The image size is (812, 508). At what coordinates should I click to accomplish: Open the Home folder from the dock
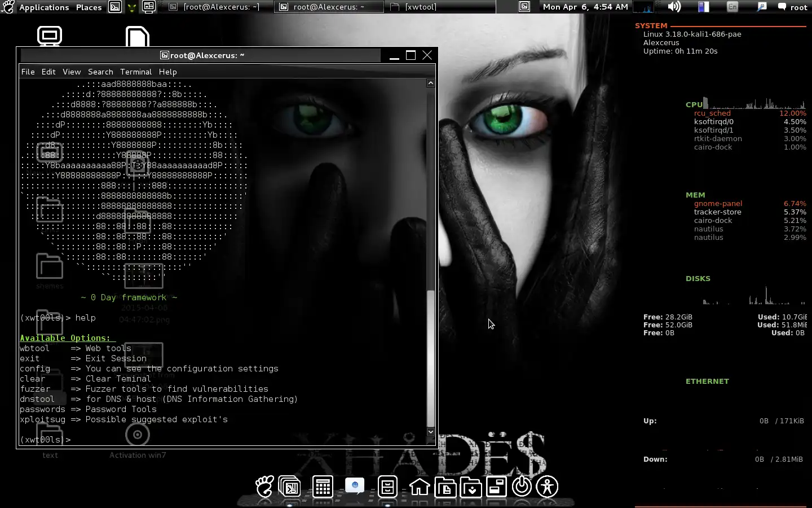click(419, 487)
